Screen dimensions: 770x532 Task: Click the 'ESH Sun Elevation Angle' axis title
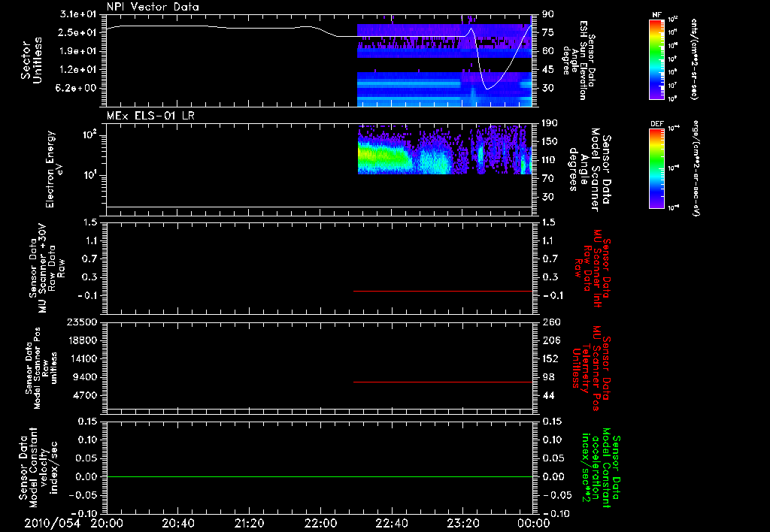click(578, 60)
